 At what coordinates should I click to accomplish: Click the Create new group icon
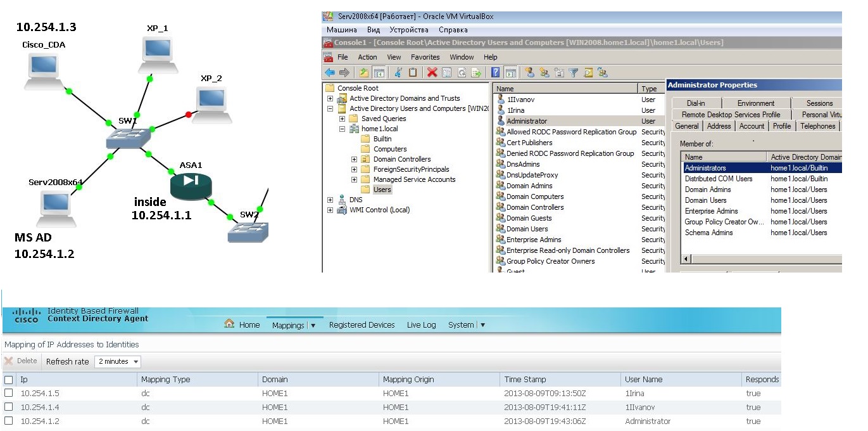pyautogui.click(x=544, y=72)
